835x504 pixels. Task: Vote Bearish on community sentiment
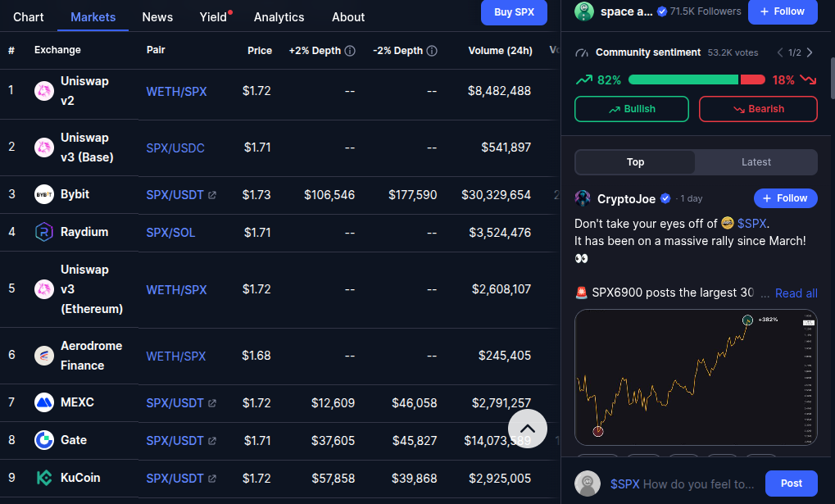(758, 109)
